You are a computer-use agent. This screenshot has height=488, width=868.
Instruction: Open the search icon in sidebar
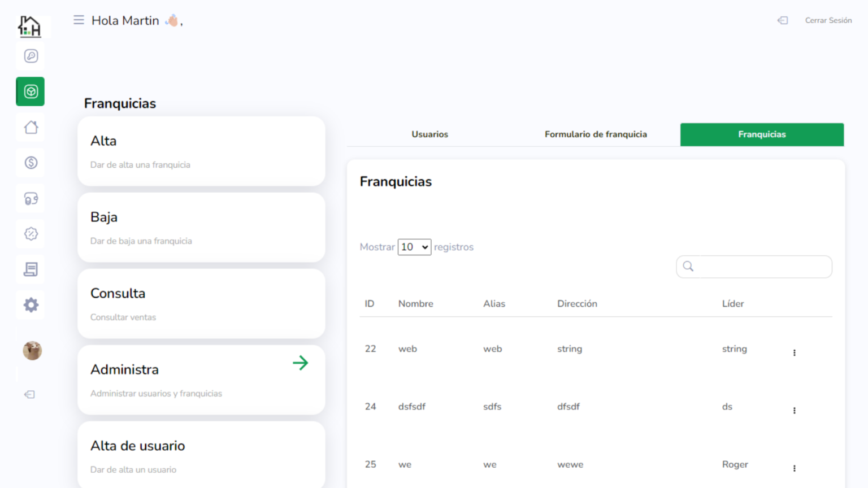click(31, 56)
